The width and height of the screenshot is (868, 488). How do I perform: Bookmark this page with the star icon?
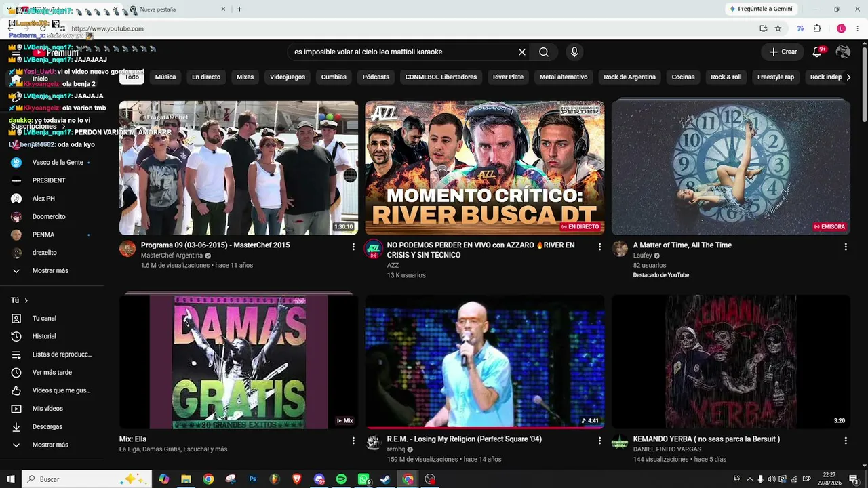coord(778,28)
